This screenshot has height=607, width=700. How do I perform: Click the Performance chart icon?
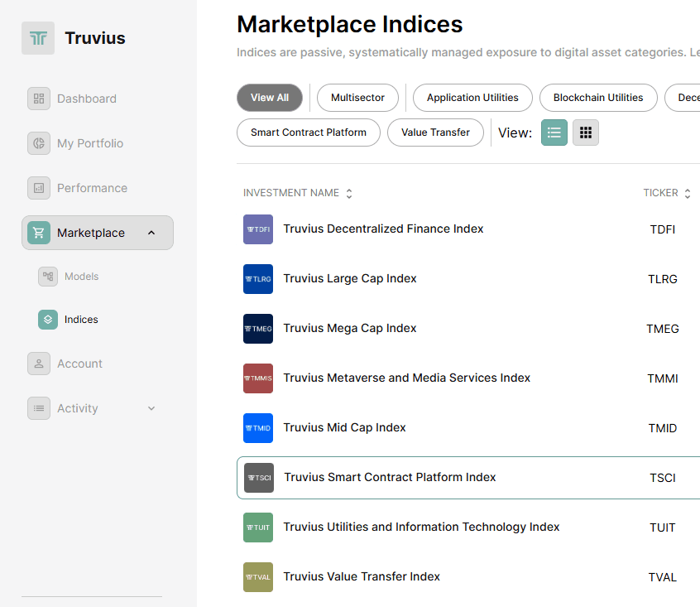[38, 188]
